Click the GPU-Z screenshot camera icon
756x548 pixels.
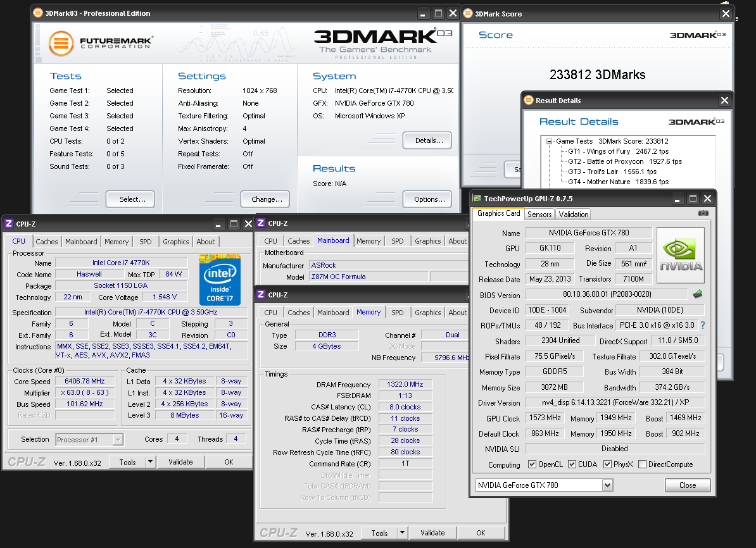pyautogui.click(x=703, y=213)
